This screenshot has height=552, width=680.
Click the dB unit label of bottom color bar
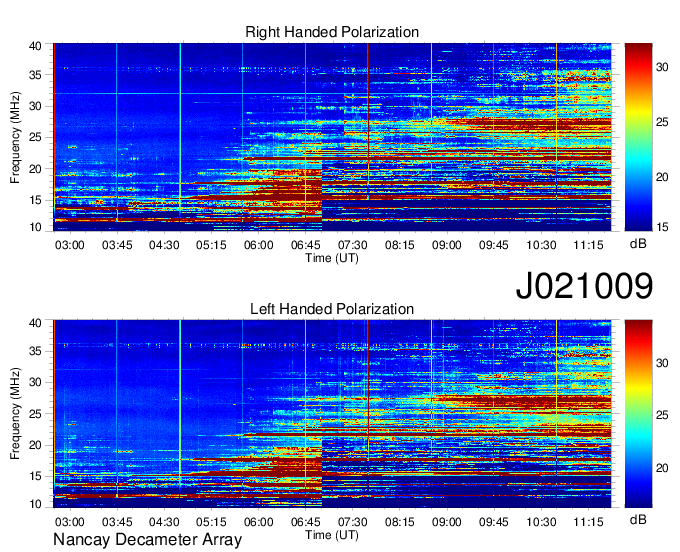[x=638, y=519]
